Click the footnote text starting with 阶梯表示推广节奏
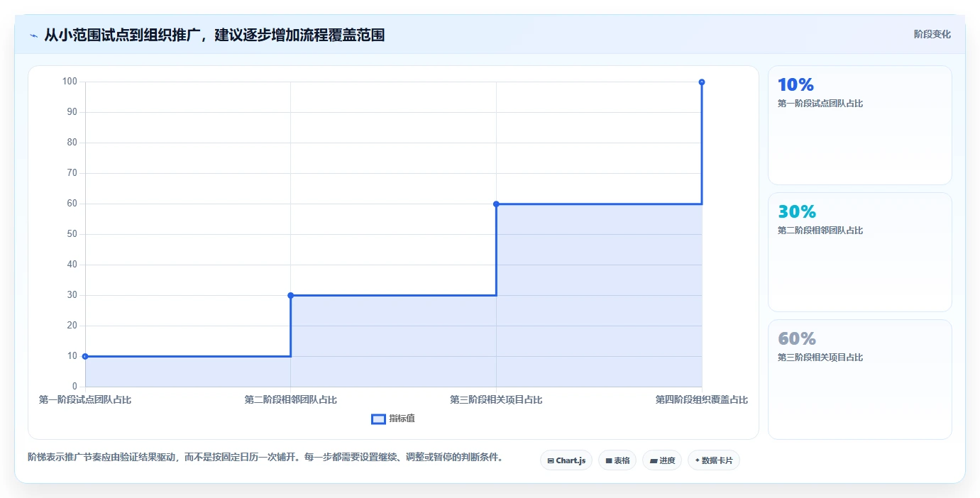 265,458
